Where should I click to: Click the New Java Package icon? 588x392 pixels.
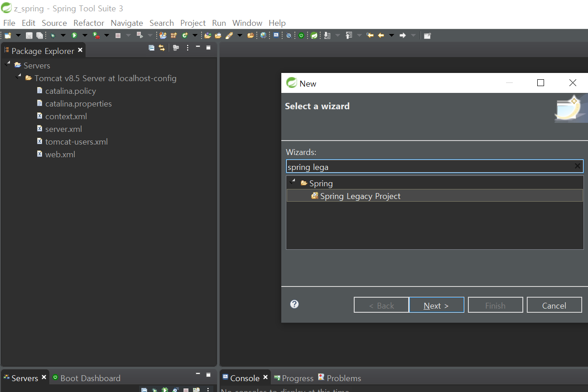pos(174,35)
